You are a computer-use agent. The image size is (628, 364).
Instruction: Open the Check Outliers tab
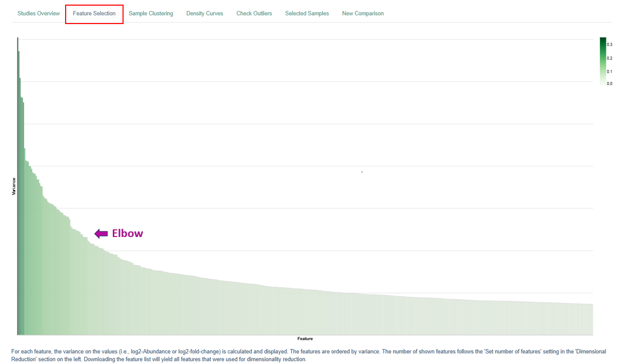point(254,13)
